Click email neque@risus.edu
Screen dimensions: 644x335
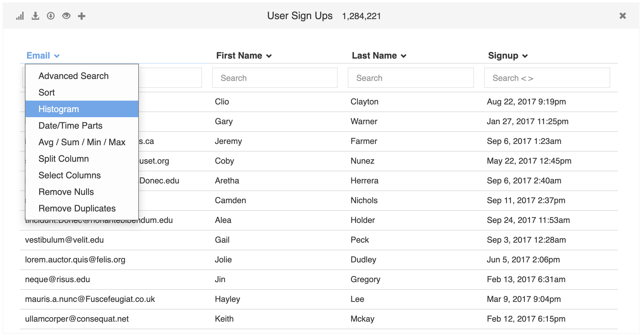point(57,279)
